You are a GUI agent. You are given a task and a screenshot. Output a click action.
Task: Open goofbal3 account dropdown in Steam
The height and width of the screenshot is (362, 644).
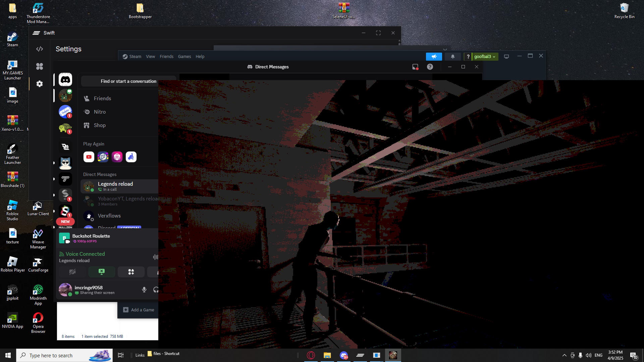click(485, 57)
